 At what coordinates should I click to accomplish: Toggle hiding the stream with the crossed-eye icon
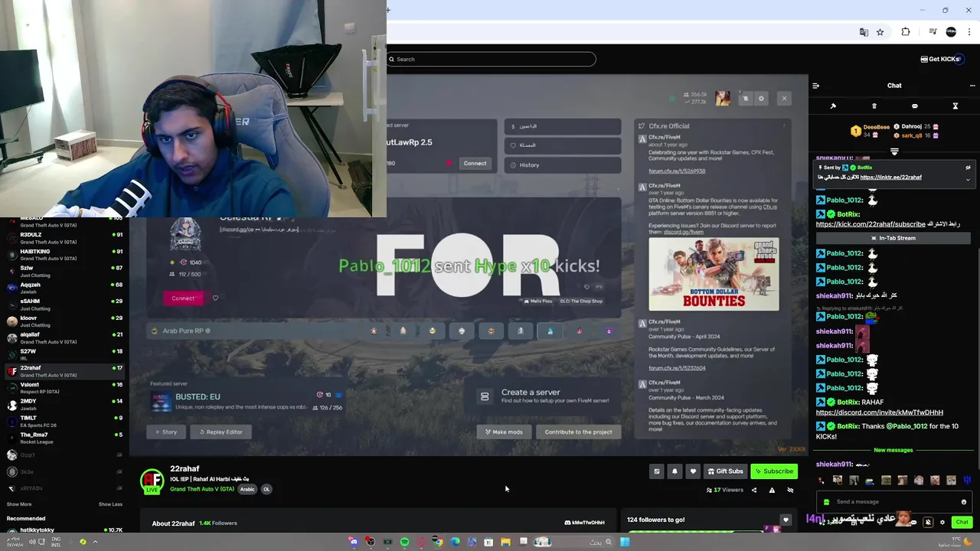tap(790, 490)
